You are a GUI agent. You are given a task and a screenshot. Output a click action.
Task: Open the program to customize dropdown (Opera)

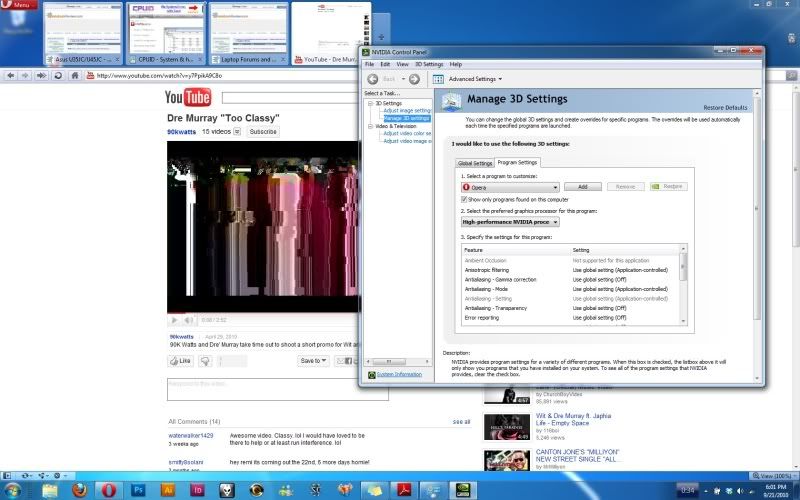click(509, 186)
